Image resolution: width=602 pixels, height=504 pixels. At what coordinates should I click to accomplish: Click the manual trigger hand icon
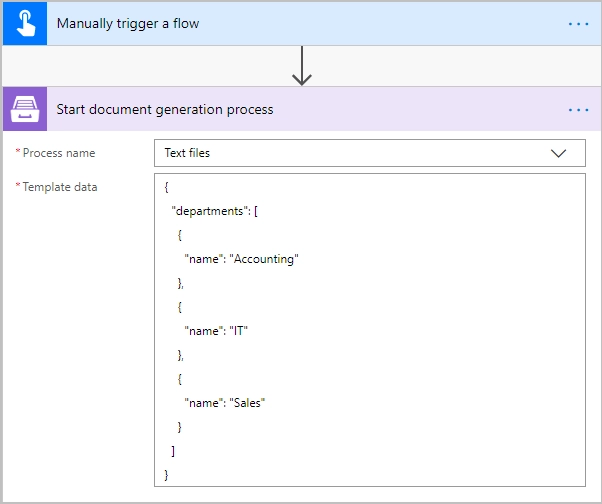point(25,23)
